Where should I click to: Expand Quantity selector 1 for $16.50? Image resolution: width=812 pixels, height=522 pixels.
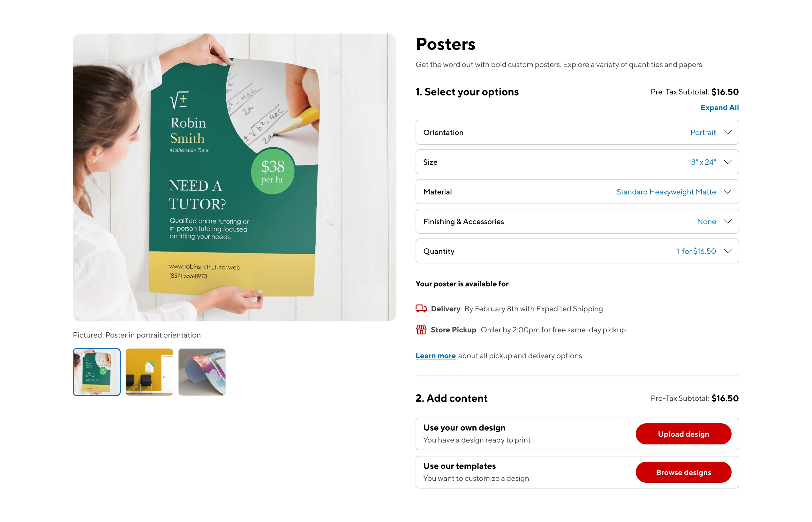coord(576,251)
